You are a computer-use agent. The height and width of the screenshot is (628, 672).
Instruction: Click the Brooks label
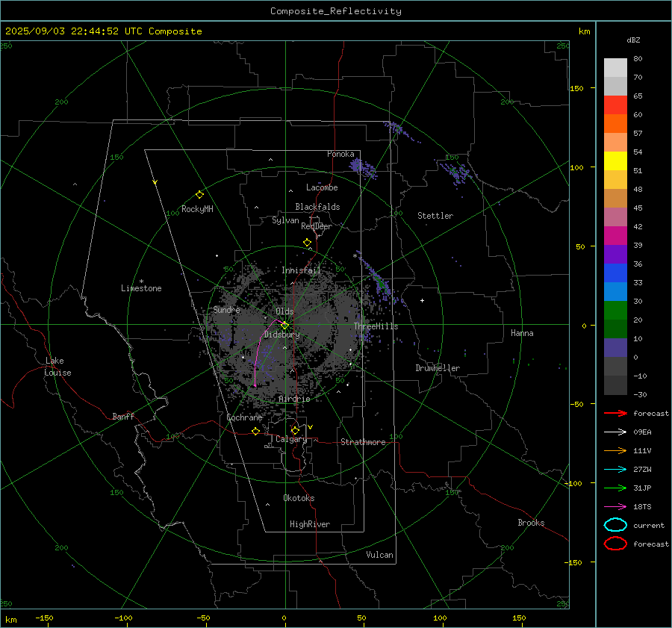(531, 523)
